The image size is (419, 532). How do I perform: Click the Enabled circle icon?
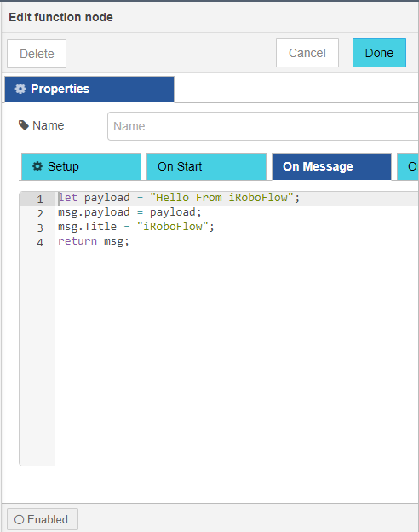coord(20,519)
